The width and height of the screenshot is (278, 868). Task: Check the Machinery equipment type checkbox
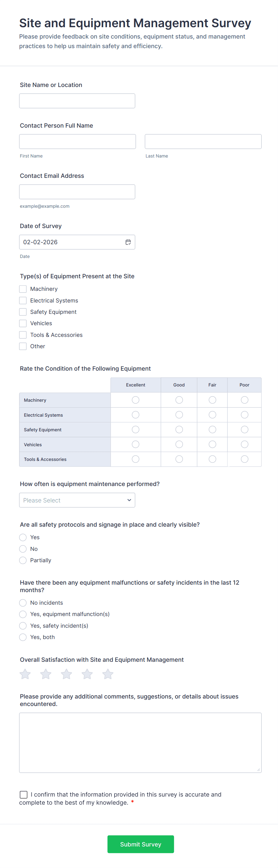23,289
